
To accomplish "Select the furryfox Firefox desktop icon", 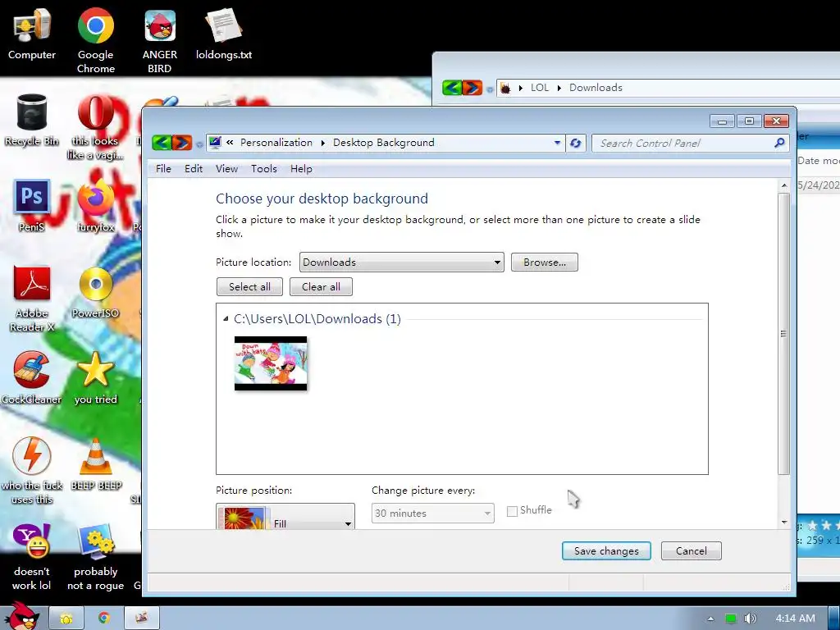I will click(95, 206).
